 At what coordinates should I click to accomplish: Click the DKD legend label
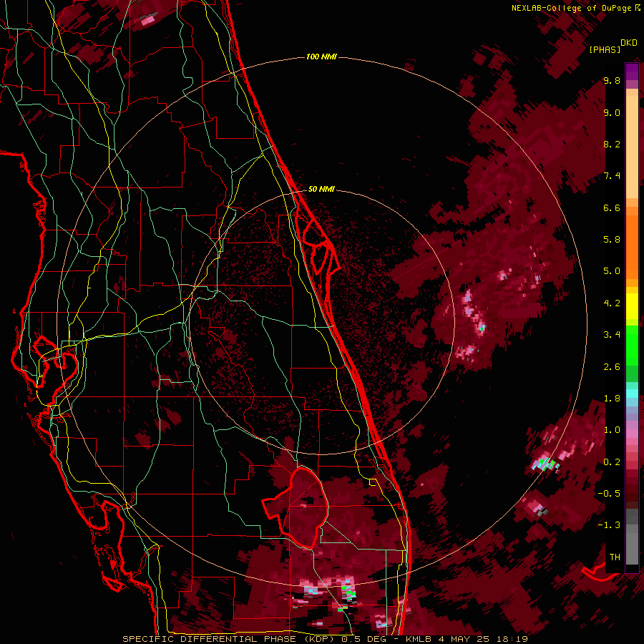click(629, 43)
